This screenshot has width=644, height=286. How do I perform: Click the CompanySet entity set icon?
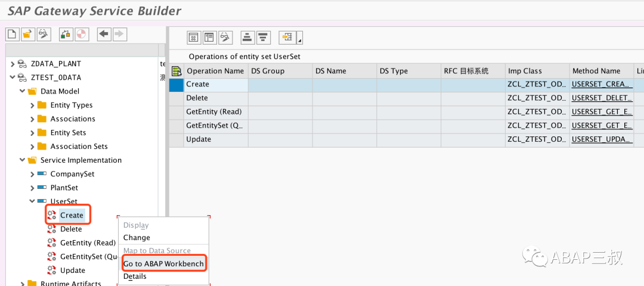42,174
